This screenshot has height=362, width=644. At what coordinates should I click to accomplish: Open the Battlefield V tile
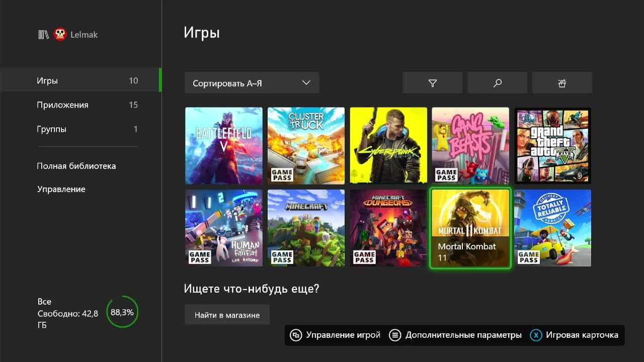224,146
